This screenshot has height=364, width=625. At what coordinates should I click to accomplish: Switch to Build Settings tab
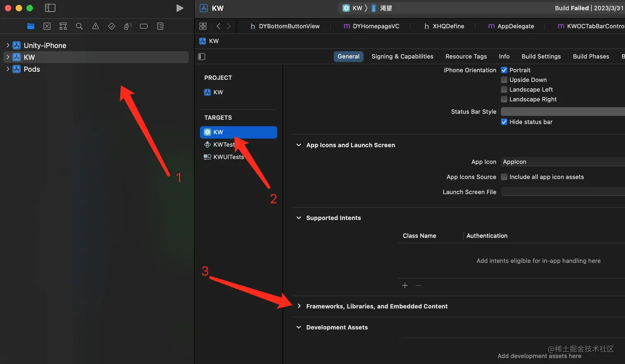click(541, 57)
